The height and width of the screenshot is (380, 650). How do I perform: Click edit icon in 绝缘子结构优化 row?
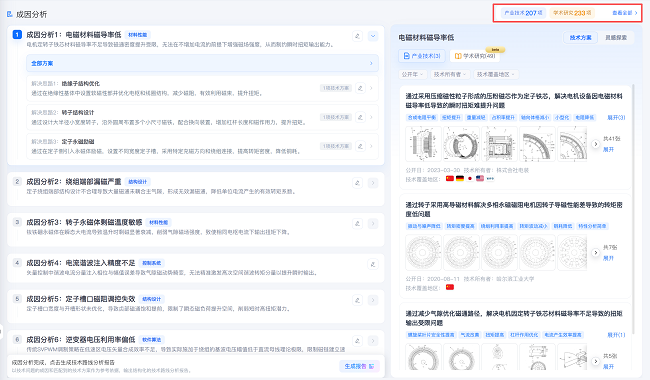tap(360, 88)
